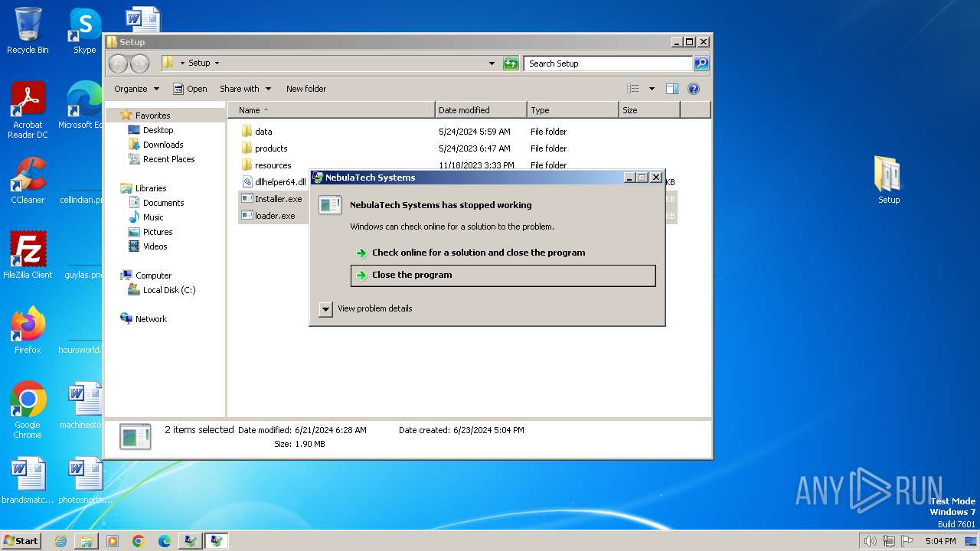Expand View problem details arrow
The image size is (980, 551).
coord(325,308)
